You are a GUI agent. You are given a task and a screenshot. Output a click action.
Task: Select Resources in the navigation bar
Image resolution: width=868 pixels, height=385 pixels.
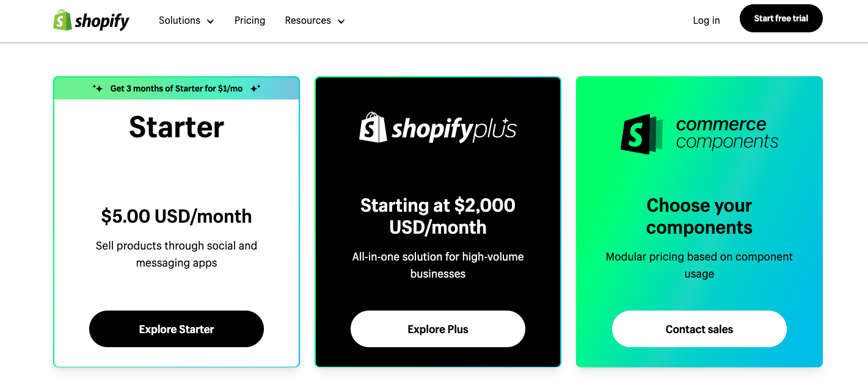coord(308,20)
